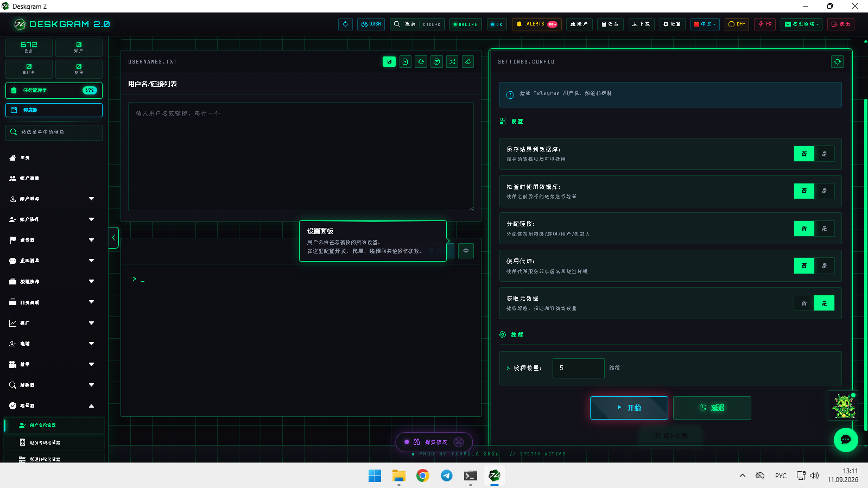Toggle console visibility eye icon
Screen dimensions: 868x488
tap(466, 251)
